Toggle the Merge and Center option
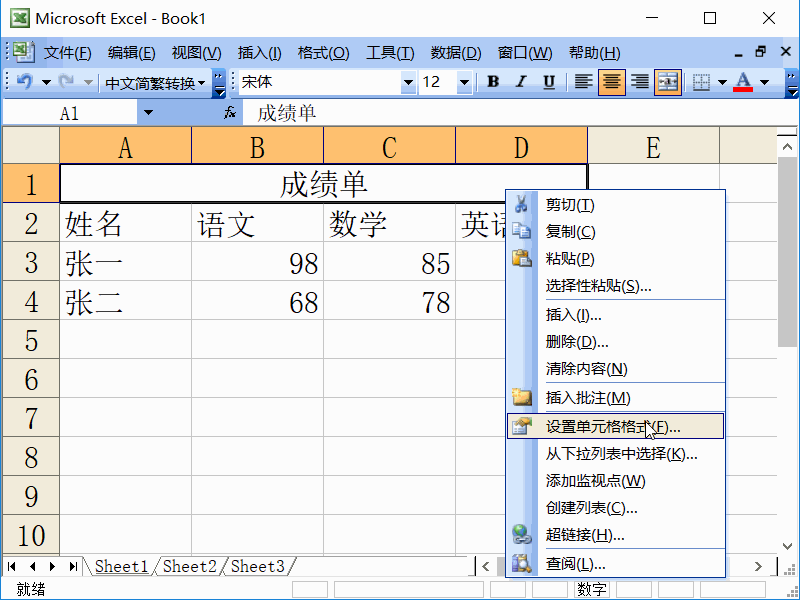Screen dimensions: 800x600 pos(667,83)
